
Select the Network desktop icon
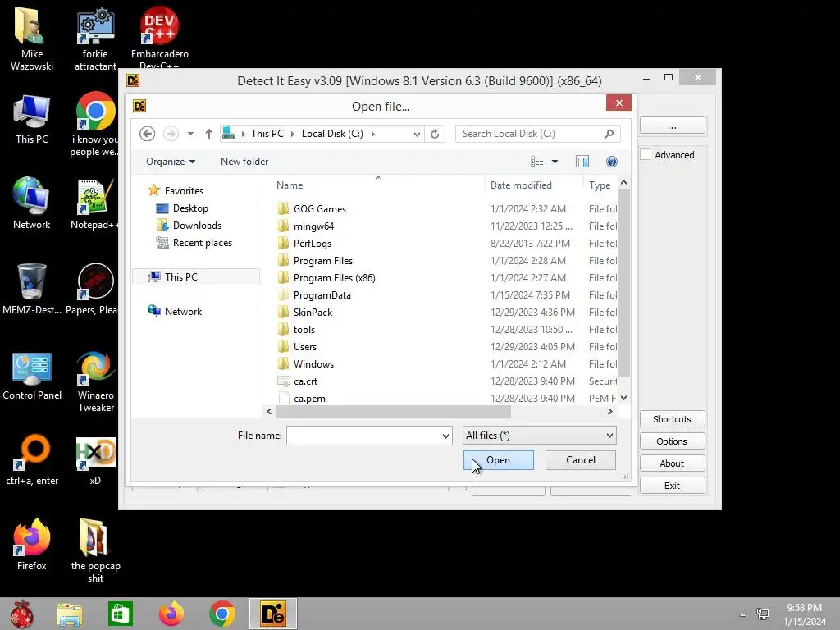(x=32, y=203)
